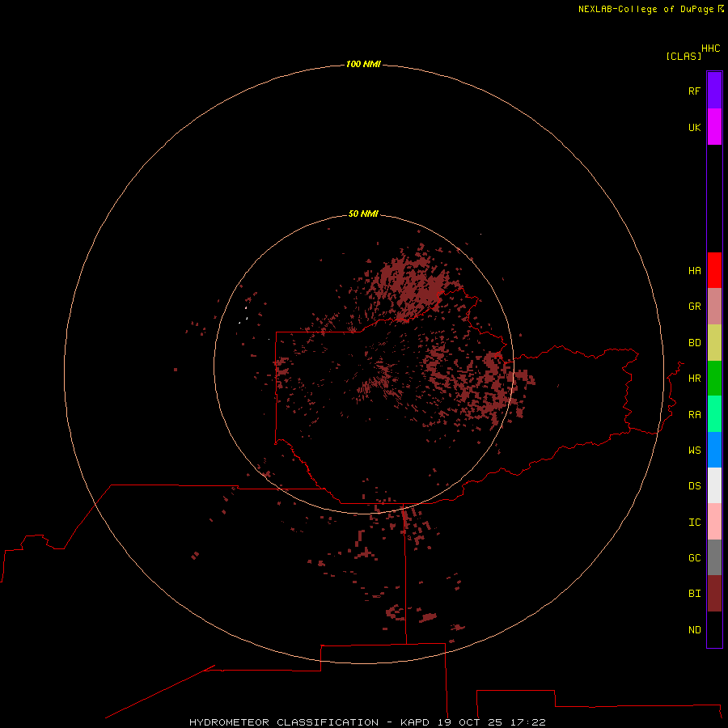
Task: Click the '19 OCT 25' date text
Action: (470, 722)
